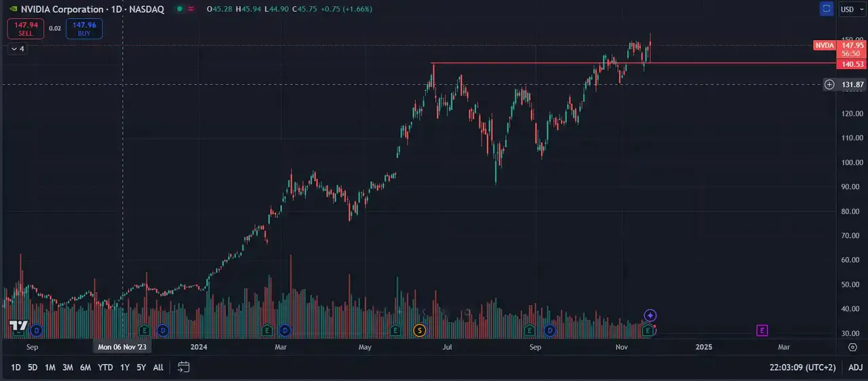
Task: Click the red NVDA 147.95 price label
Action: click(x=840, y=49)
